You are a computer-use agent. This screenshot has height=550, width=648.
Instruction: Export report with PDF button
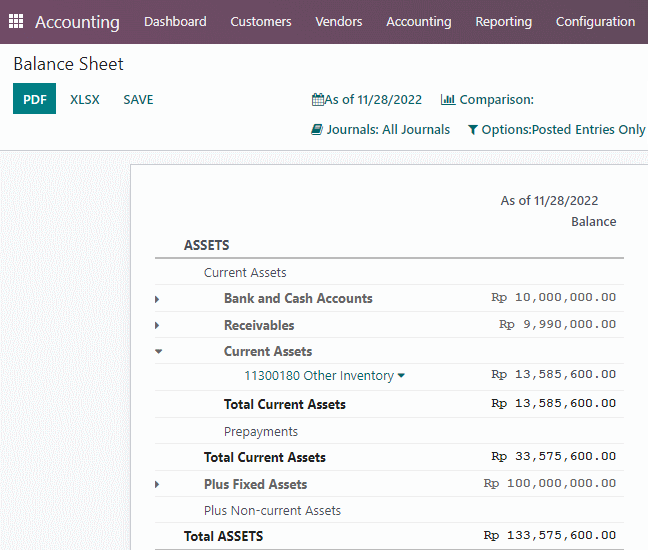click(34, 98)
